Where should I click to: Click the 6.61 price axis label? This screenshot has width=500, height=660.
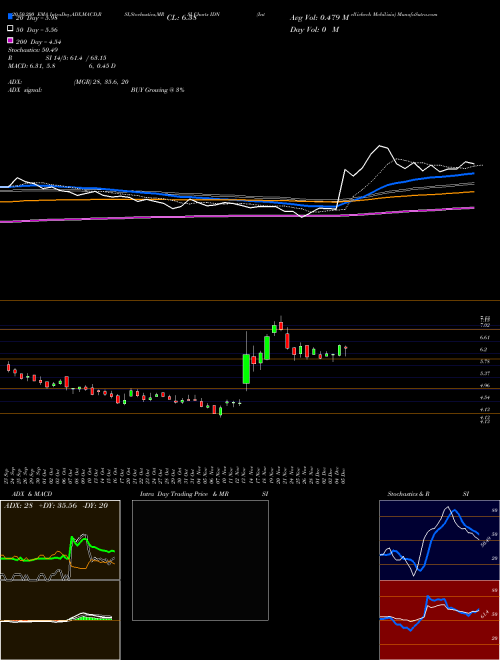pos(485,337)
